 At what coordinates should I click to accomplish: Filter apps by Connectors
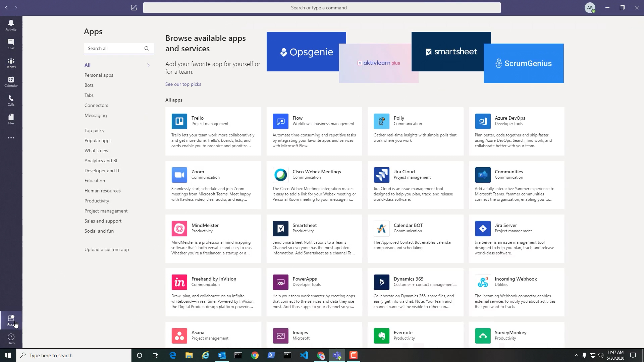pos(96,105)
